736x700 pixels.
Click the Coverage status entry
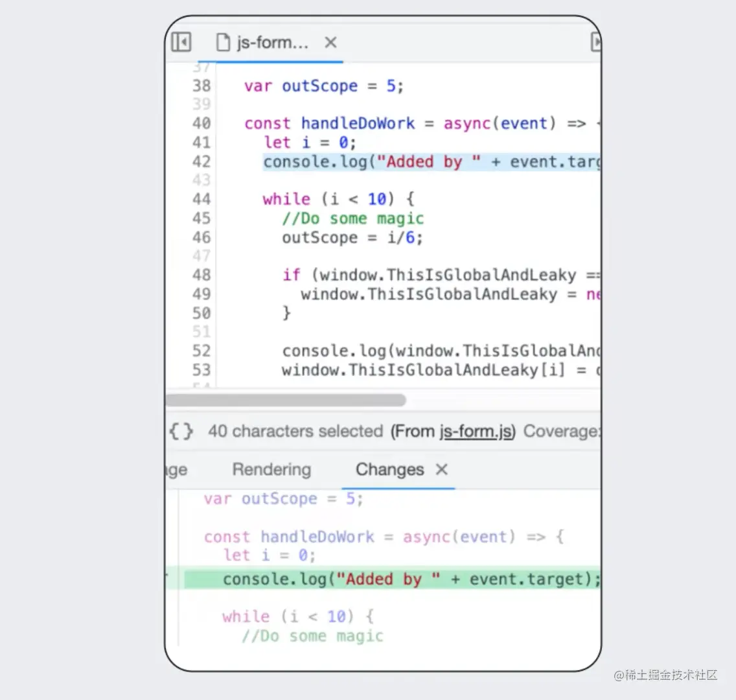562,431
